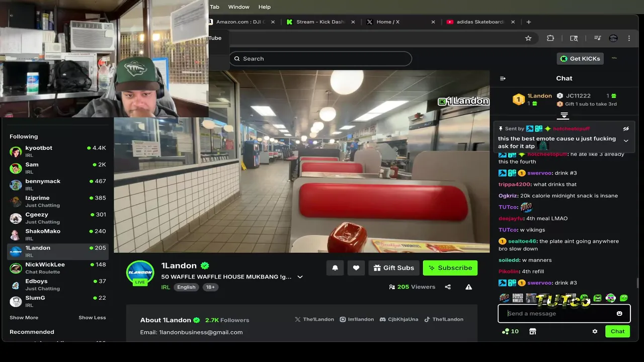Open the chat shop store icon
The height and width of the screenshot is (362, 644).
[533, 331]
